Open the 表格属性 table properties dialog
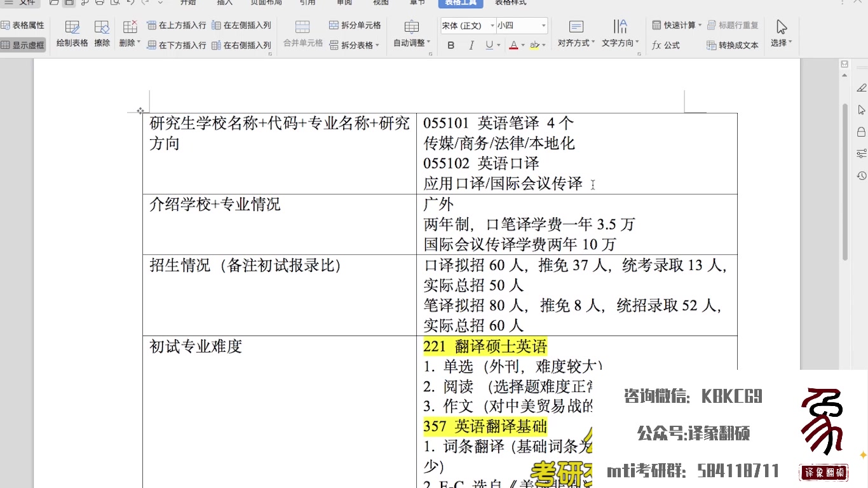The height and width of the screenshot is (488, 868). pos(22,25)
